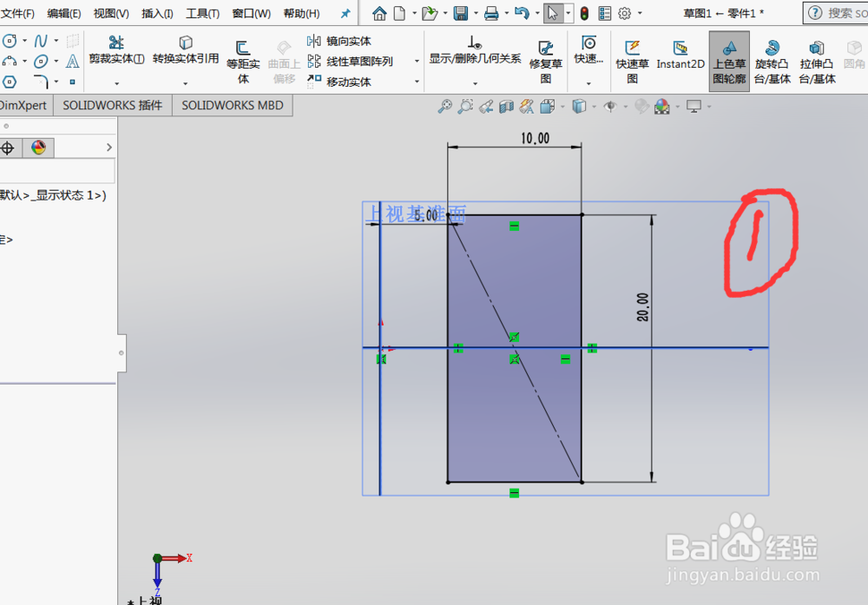Click Rapid Sketch (快速草图)

(632, 62)
